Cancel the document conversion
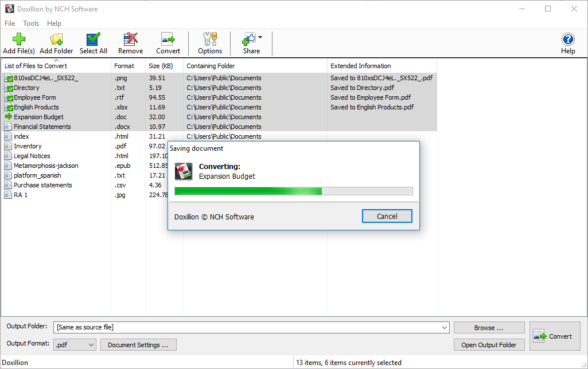 [387, 216]
